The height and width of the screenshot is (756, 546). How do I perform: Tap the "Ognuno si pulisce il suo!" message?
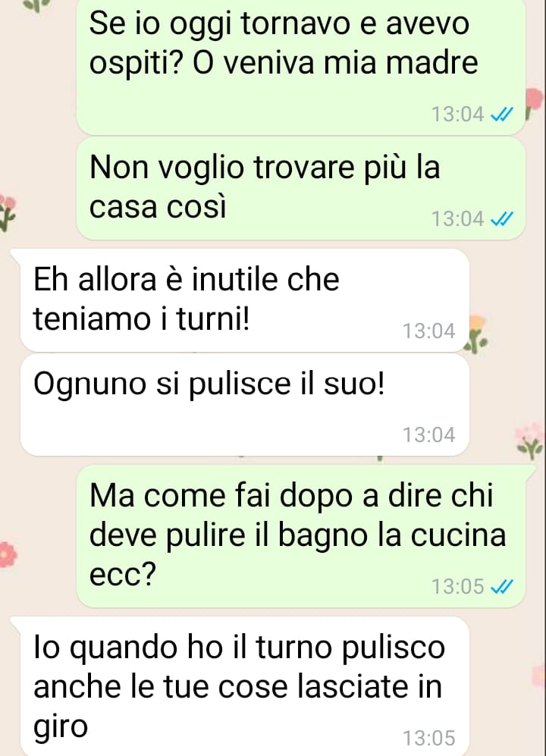tap(244, 404)
